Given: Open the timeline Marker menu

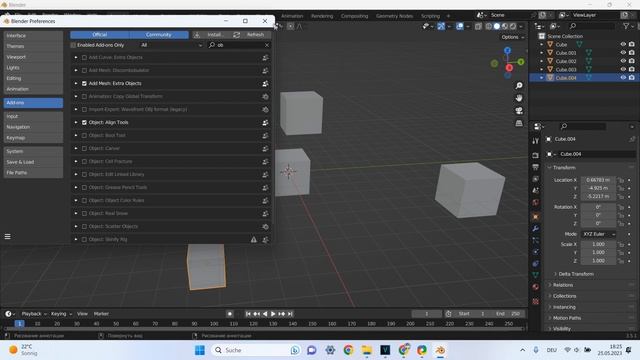Looking at the screenshot, I should [x=101, y=314].
